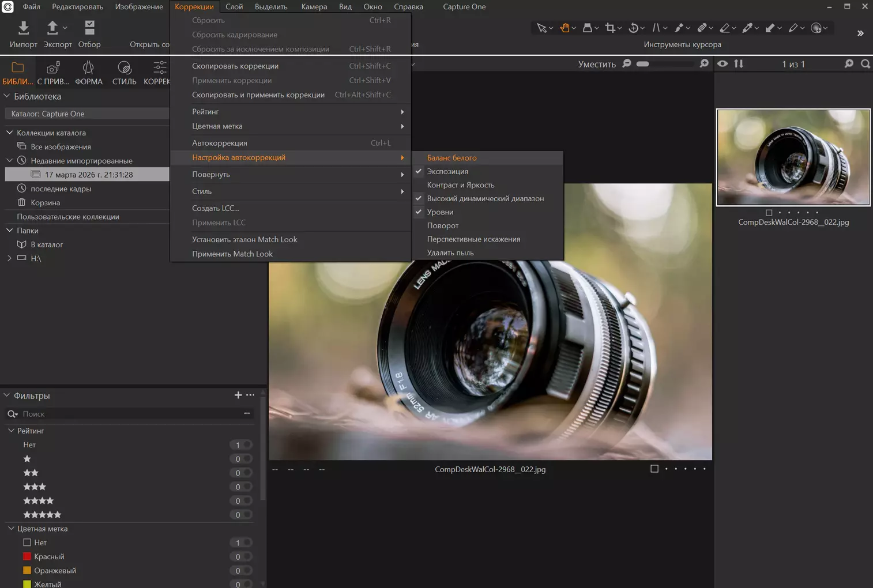
Task: Collapse the Библиотека panel
Action: pos(7,96)
